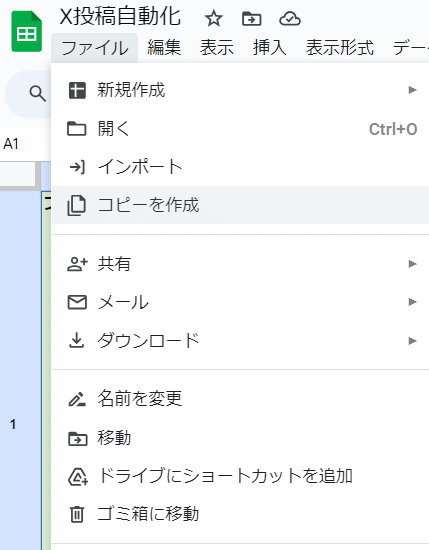Expand the ダウンロード submenu arrow
The image size is (429, 550).
pos(413,341)
